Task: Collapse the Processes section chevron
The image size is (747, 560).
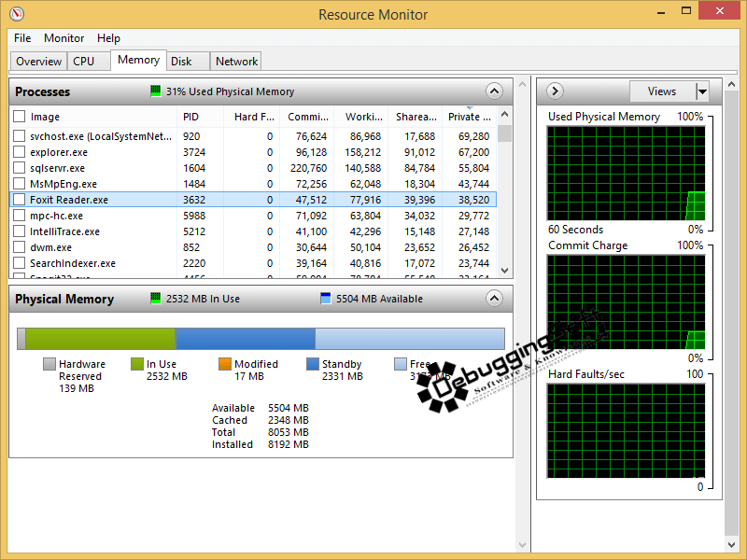Action: click(x=494, y=91)
